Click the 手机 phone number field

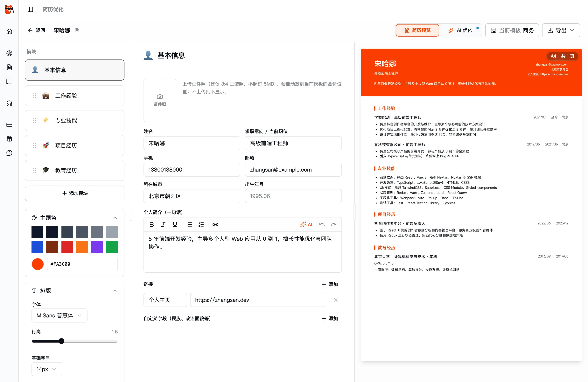point(192,169)
